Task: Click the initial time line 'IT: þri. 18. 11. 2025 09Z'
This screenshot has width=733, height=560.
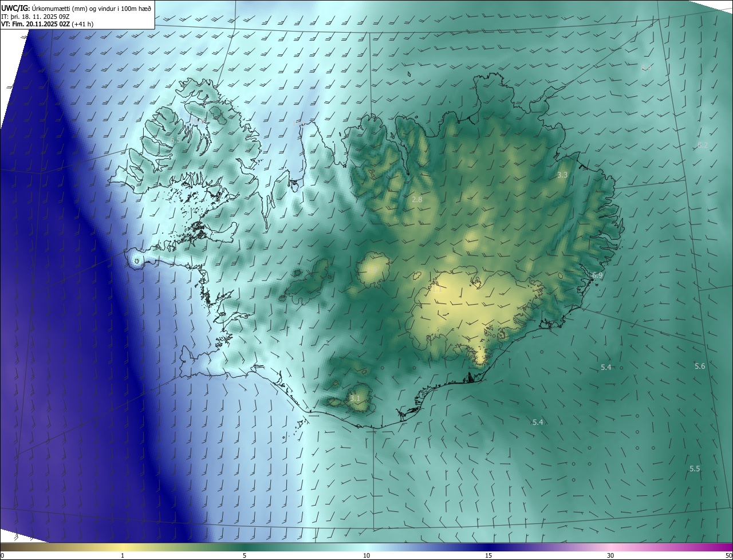Action: click(35, 17)
